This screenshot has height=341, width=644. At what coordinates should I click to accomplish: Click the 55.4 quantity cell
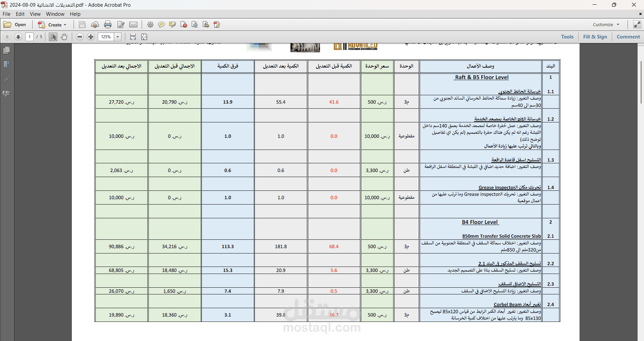281,102
